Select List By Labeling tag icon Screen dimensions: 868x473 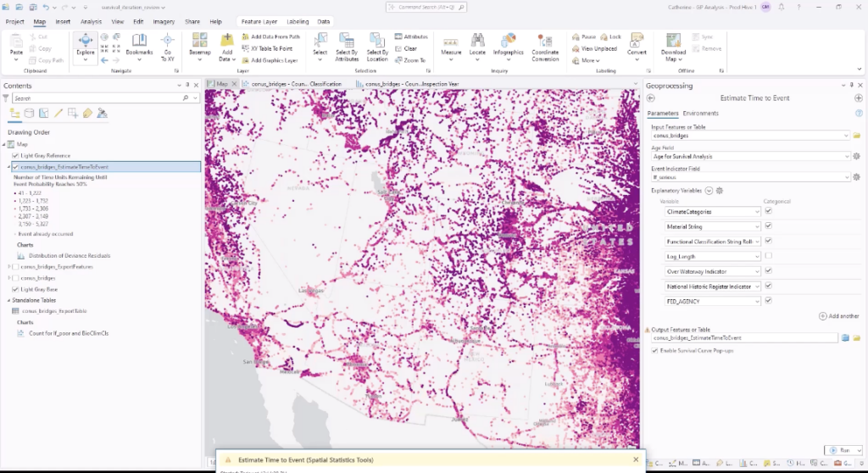pyautogui.click(x=87, y=113)
